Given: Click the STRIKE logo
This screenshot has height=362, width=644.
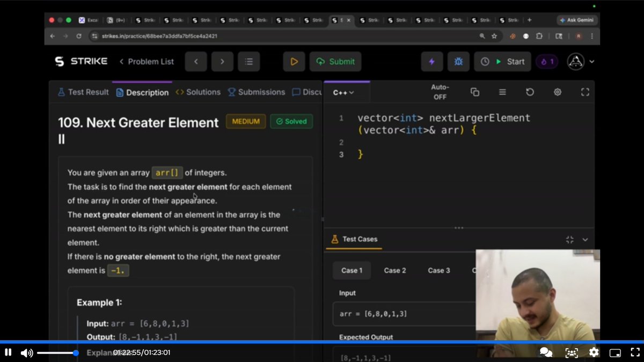Looking at the screenshot, I should click(x=81, y=62).
